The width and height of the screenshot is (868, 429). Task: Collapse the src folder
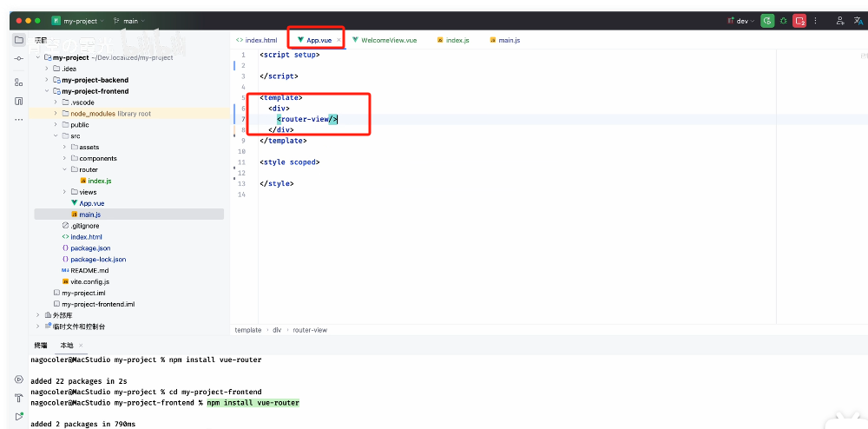tap(56, 136)
